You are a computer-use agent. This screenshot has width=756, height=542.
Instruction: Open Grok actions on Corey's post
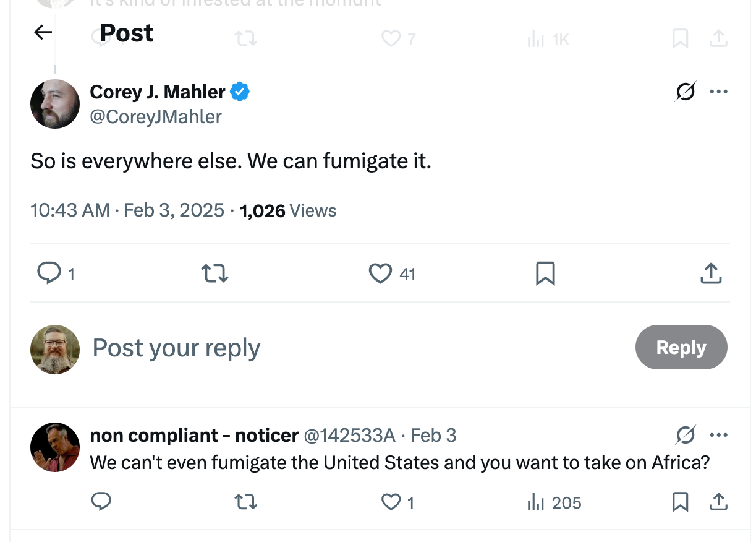[685, 91]
